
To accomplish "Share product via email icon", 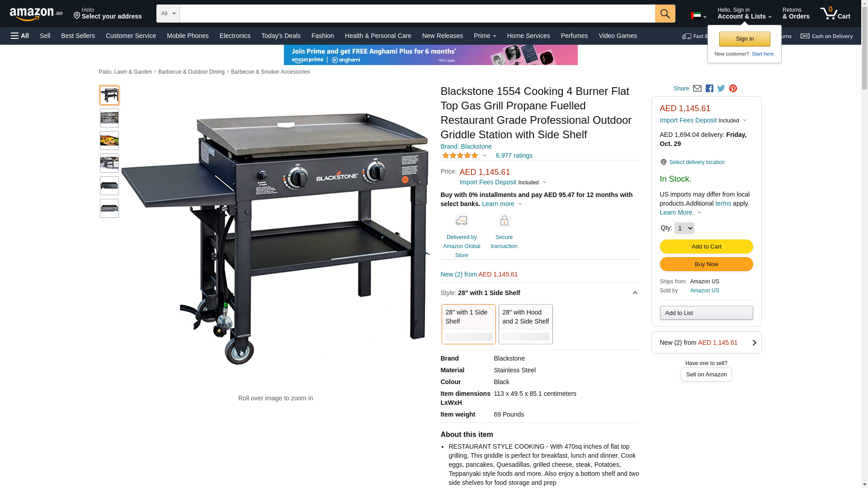I will coord(697,89).
